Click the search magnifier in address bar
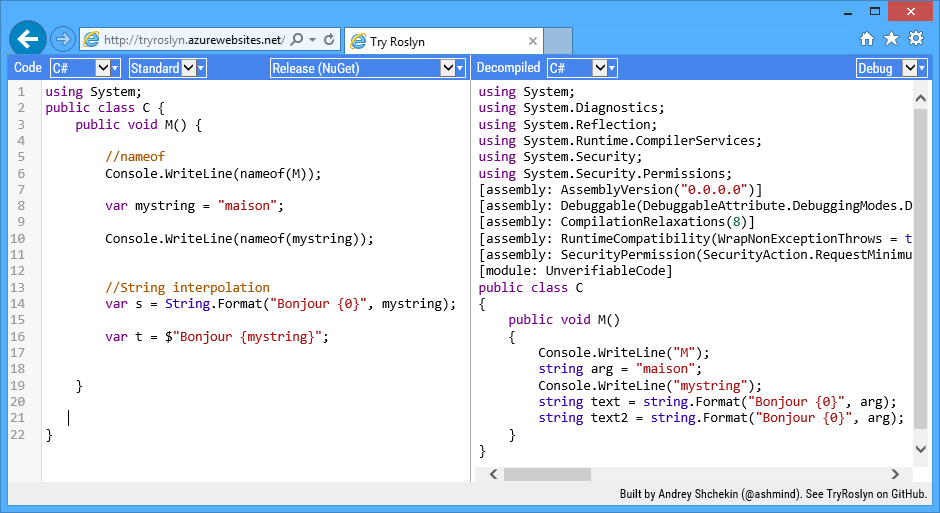Screen dimensions: 940x513 (x=297, y=40)
